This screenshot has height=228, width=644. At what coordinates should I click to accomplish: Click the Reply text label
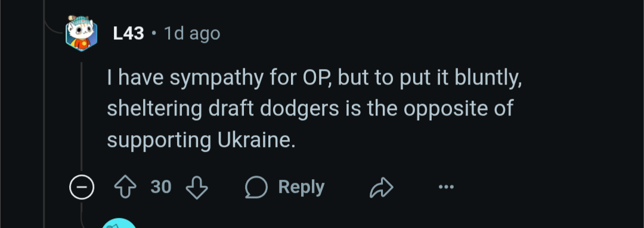[301, 188]
